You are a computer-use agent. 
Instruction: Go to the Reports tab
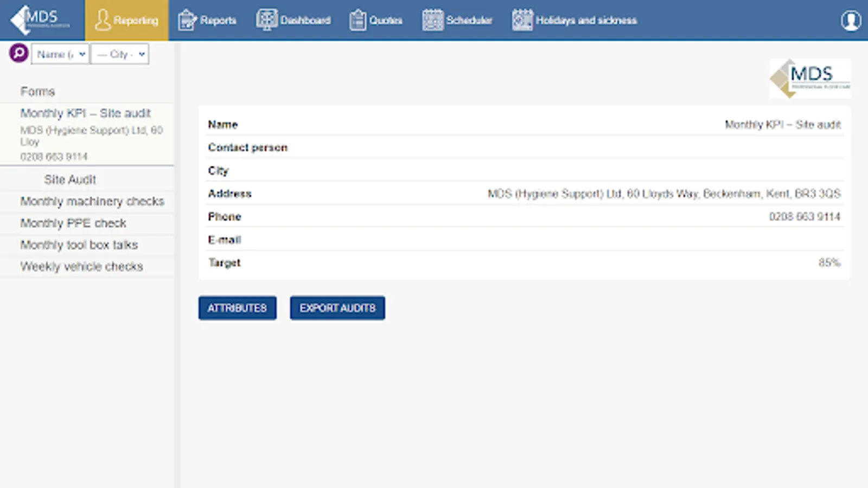(x=207, y=20)
